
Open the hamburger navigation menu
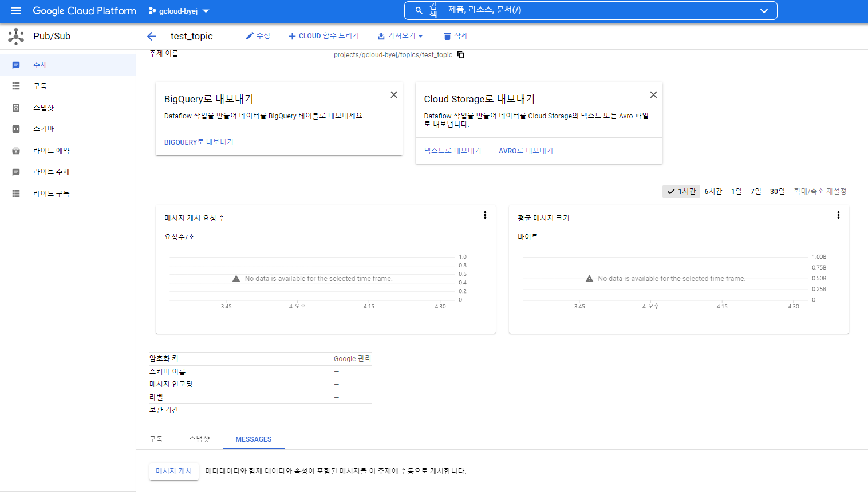[x=16, y=11]
